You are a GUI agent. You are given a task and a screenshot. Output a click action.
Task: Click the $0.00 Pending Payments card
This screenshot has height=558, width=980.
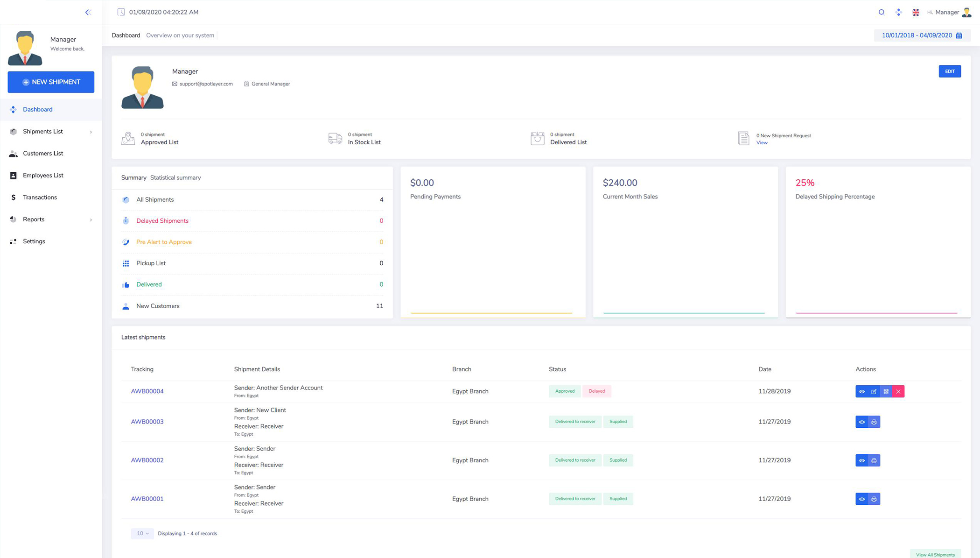pyautogui.click(x=493, y=242)
